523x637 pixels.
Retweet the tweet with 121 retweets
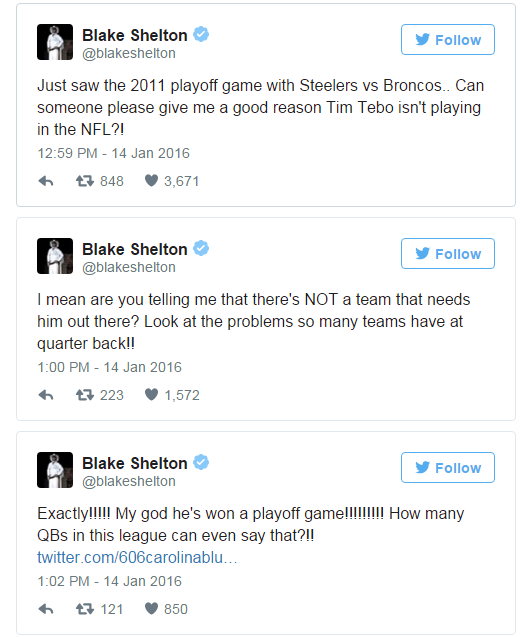pyautogui.click(x=85, y=609)
